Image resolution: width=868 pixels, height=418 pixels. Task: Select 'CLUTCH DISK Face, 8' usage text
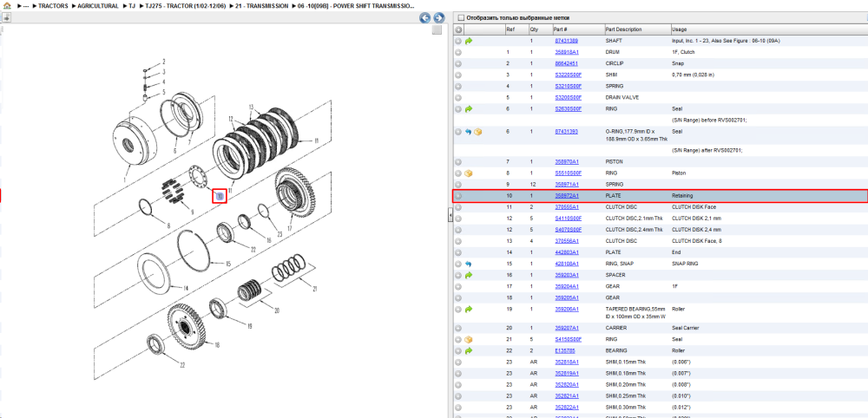point(696,241)
